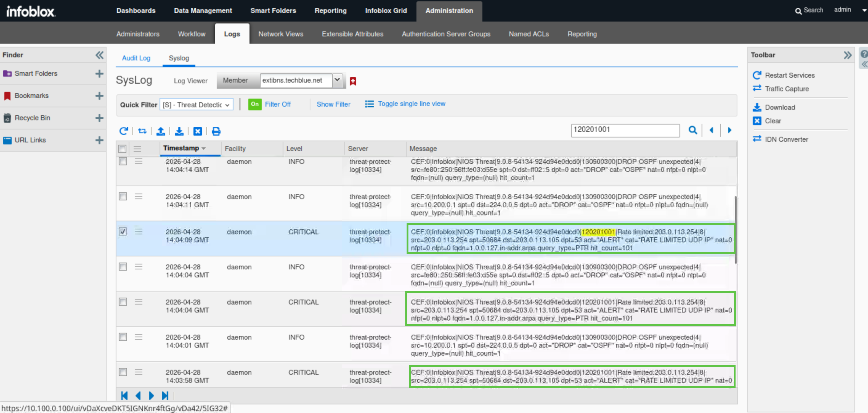This screenshot has height=413, width=868.
Task: Click Restart Services in Toolbar
Action: (789, 75)
